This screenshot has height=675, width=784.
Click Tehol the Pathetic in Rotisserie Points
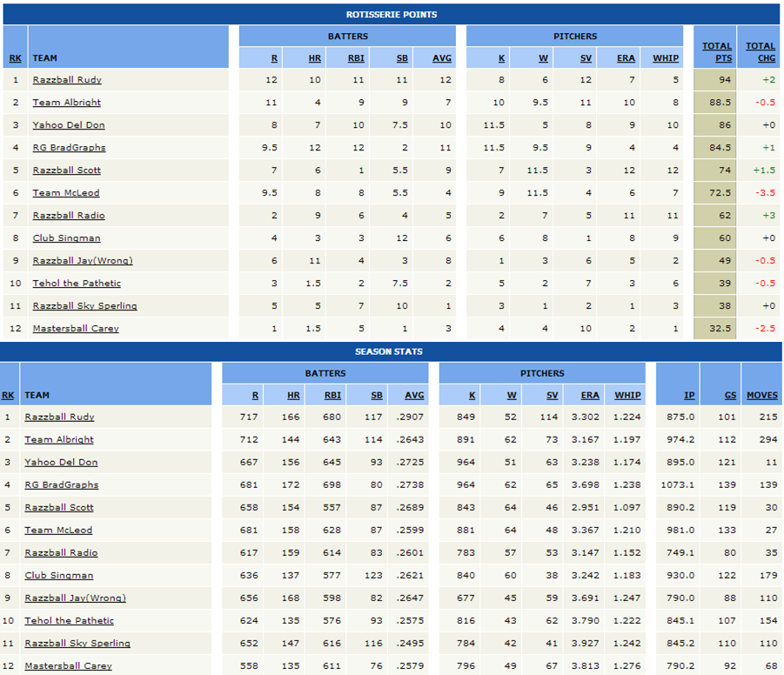(x=77, y=283)
